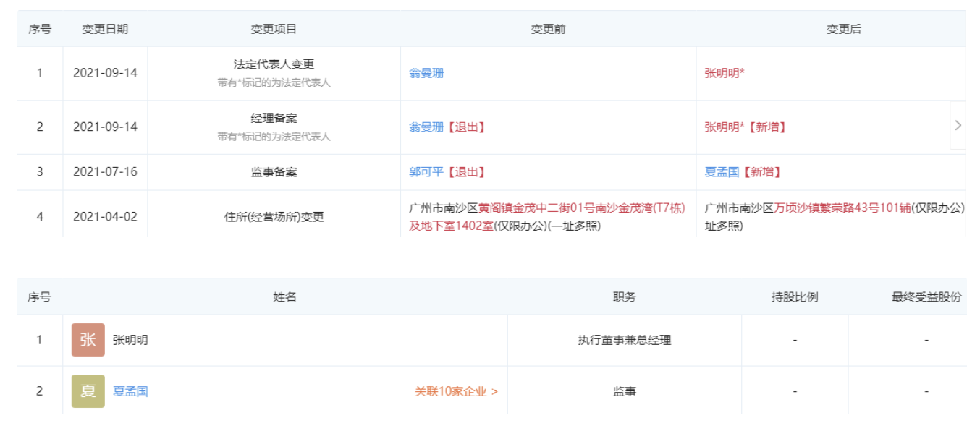Click 张明明* in 法定代表人变更 row
The height and width of the screenshot is (444, 980).
pyautogui.click(x=725, y=73)
